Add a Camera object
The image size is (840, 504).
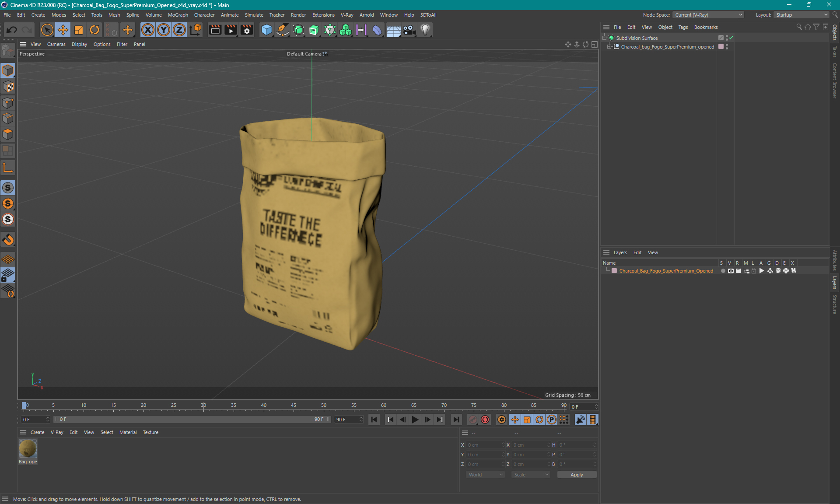coord(409,30)
